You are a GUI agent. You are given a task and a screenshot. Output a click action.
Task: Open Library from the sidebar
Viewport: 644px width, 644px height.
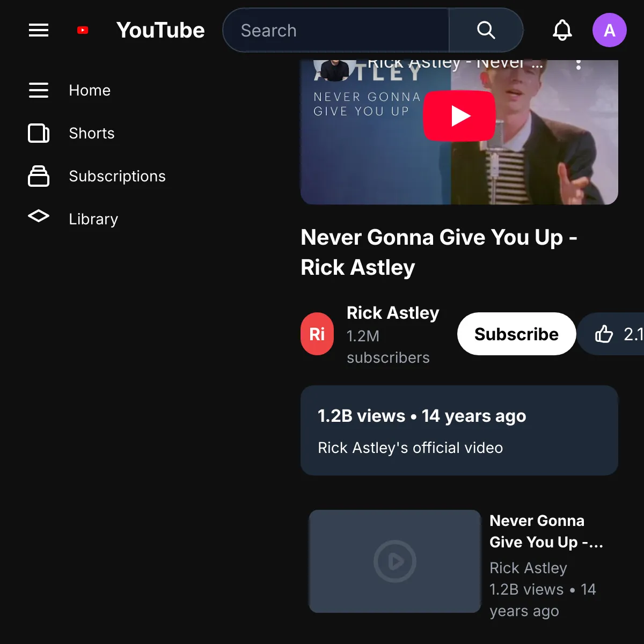point(93,219)
